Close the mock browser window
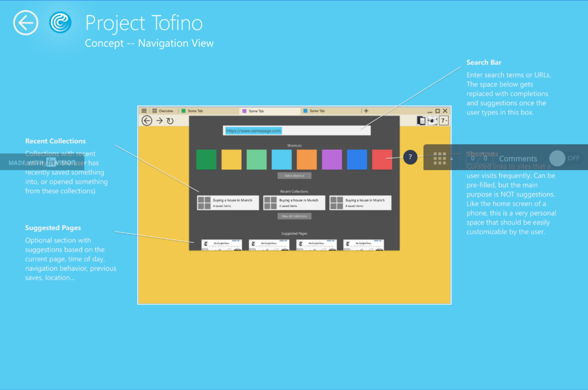Viewport: 588px width, 390px height. 445,111
